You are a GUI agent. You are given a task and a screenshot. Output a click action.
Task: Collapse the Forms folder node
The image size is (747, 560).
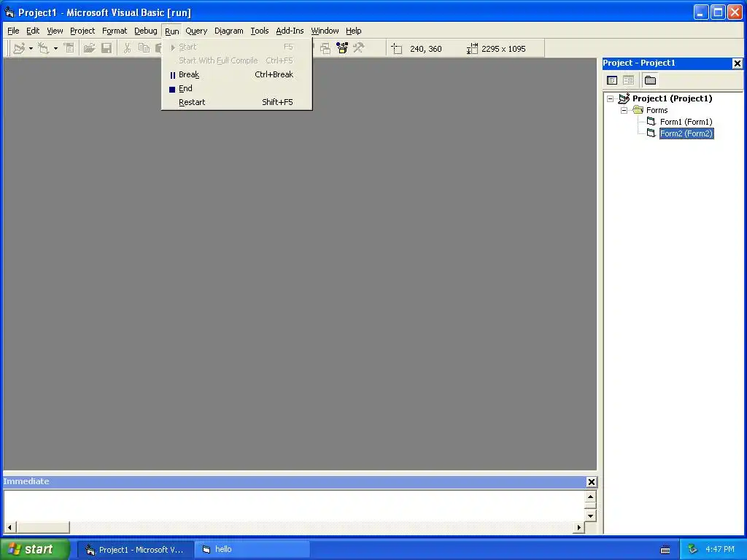coord(624,111)
